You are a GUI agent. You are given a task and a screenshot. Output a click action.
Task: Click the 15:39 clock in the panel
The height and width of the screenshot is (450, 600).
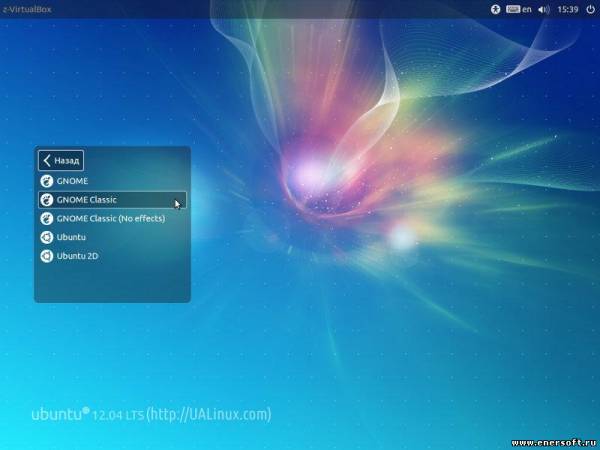point(567,9)
